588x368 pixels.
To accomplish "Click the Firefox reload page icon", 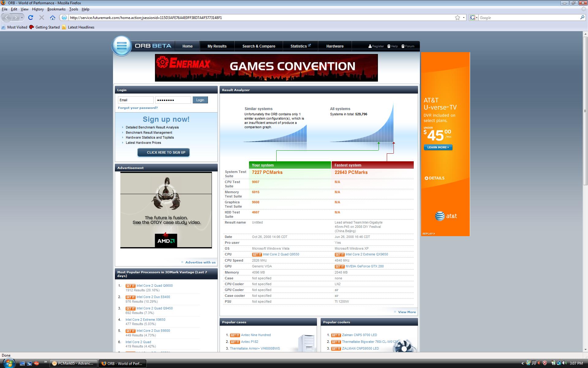I will (31, 18).
